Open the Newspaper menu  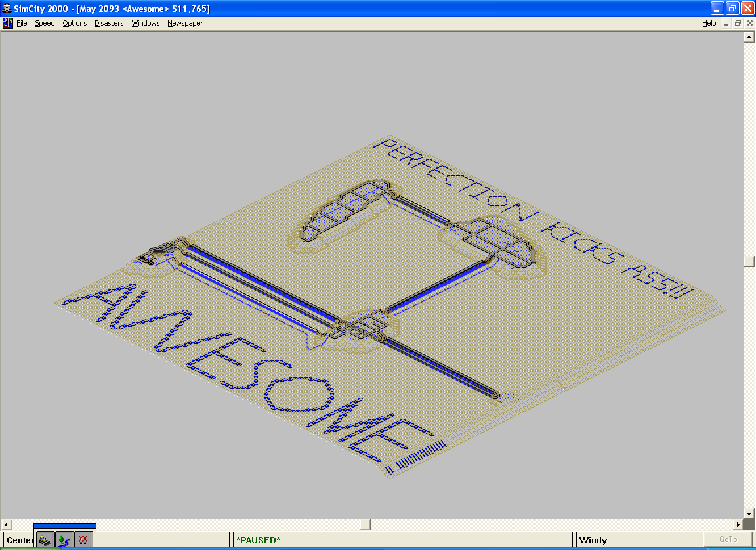click(x=185, y=23)
